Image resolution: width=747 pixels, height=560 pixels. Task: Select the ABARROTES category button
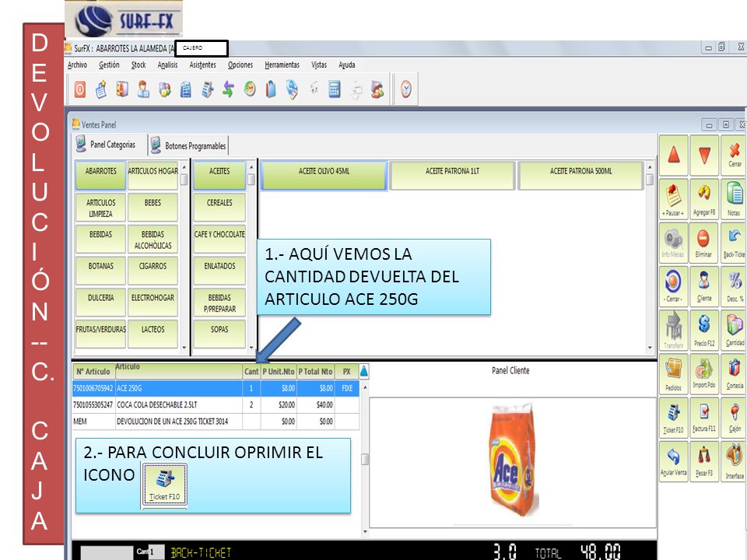click(x=100, y=175)
